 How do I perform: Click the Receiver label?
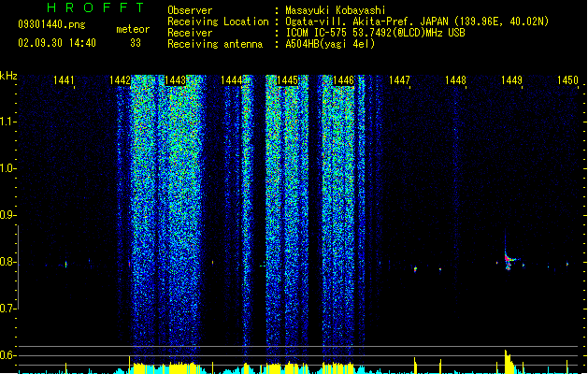190,33
